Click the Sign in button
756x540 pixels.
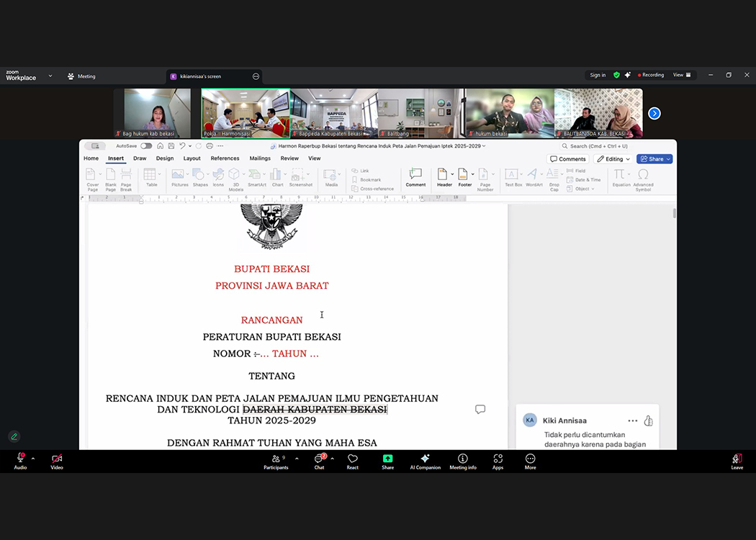point(598,75)
